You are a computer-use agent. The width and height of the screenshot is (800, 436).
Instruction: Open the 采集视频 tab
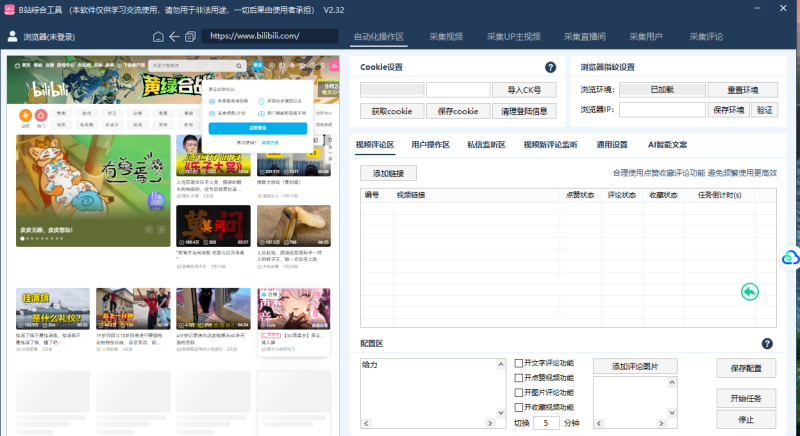[x=446, y=37]
